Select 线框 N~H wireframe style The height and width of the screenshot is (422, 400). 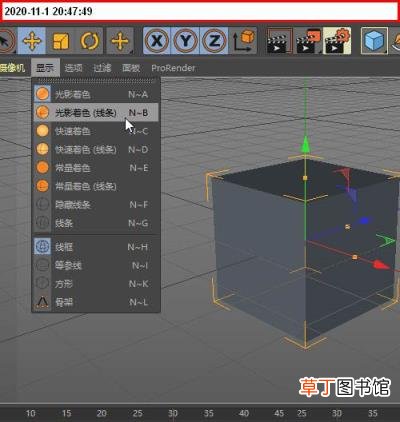pyautogui.click(x=96, y=247)
